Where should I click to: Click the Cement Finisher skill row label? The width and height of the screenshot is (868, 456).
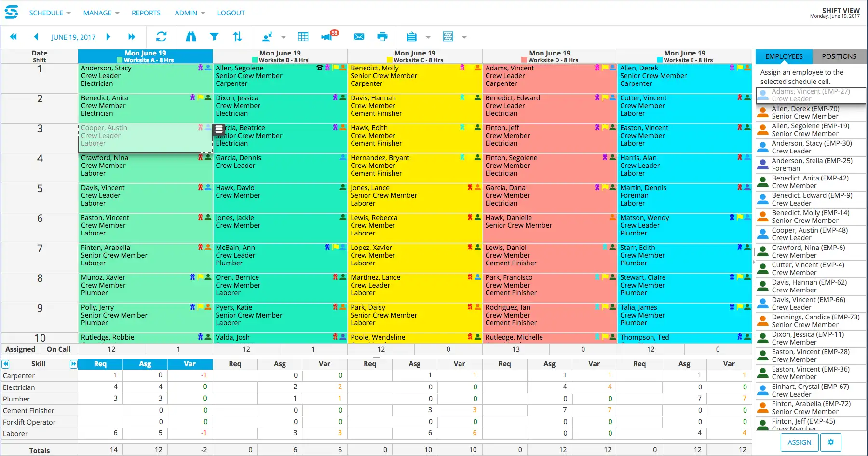coord(28,411)
